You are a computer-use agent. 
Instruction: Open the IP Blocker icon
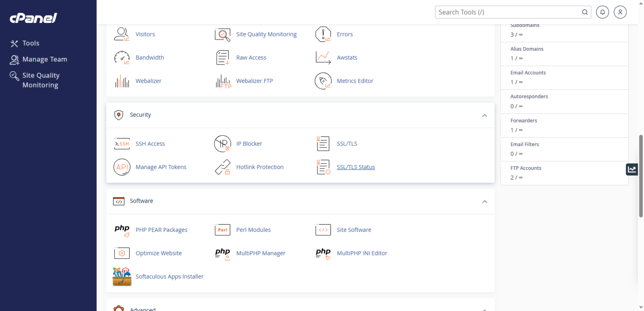point(222,144)
